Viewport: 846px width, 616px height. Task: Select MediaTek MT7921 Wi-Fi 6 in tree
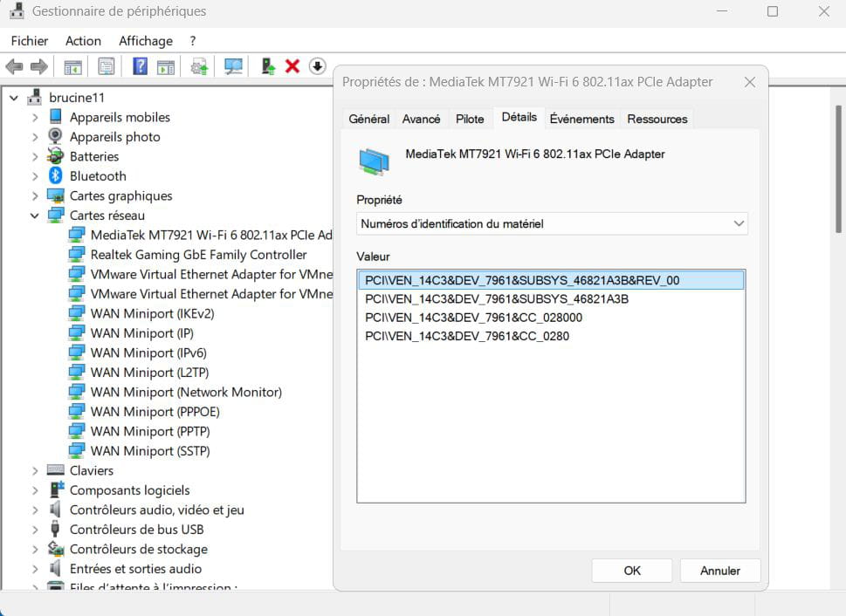tap(211, 235)
